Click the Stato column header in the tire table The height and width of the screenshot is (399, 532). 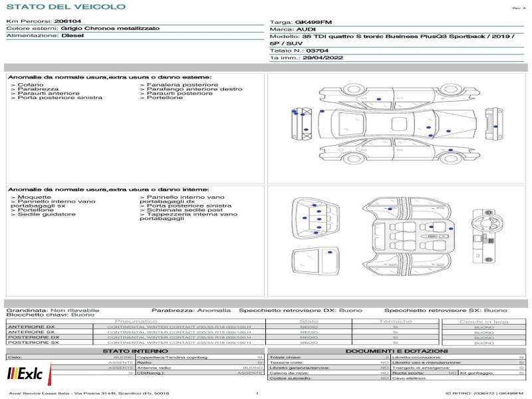[309, 321]
